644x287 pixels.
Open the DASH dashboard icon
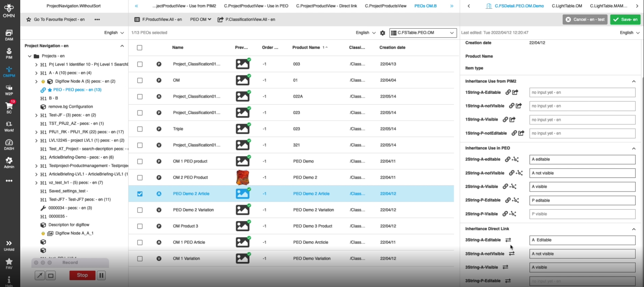pos(9,144)
